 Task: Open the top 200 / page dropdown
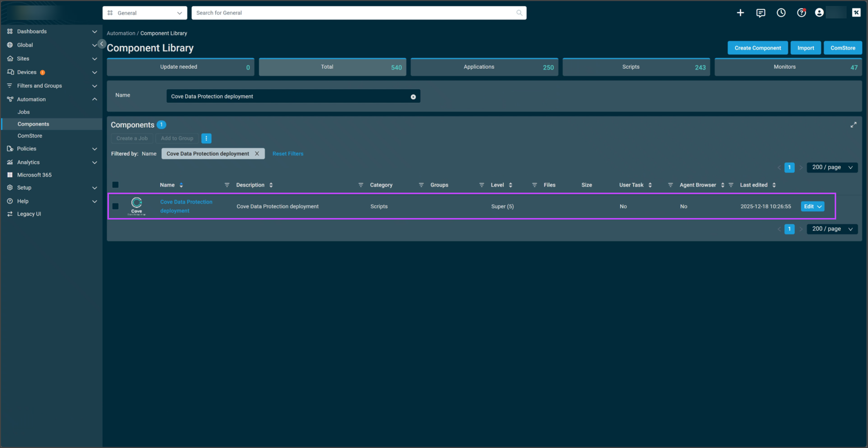(832, 167)
